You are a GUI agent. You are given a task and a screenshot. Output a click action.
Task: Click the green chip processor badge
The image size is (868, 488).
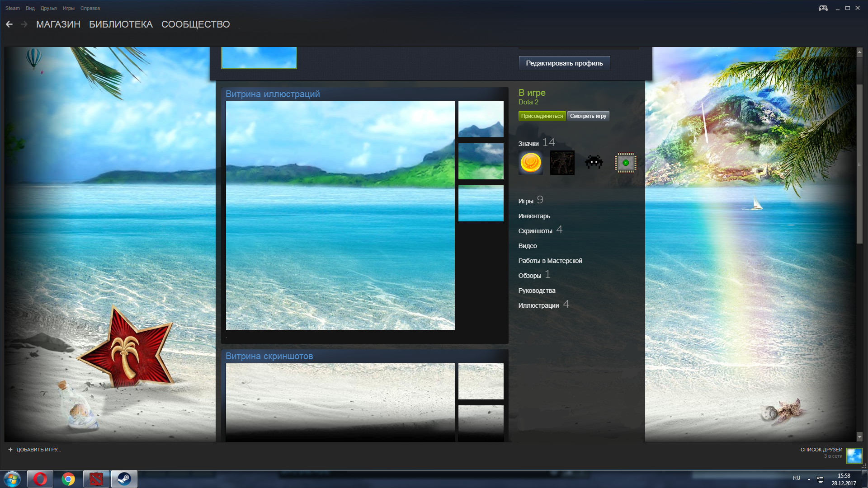coord(626,163)
